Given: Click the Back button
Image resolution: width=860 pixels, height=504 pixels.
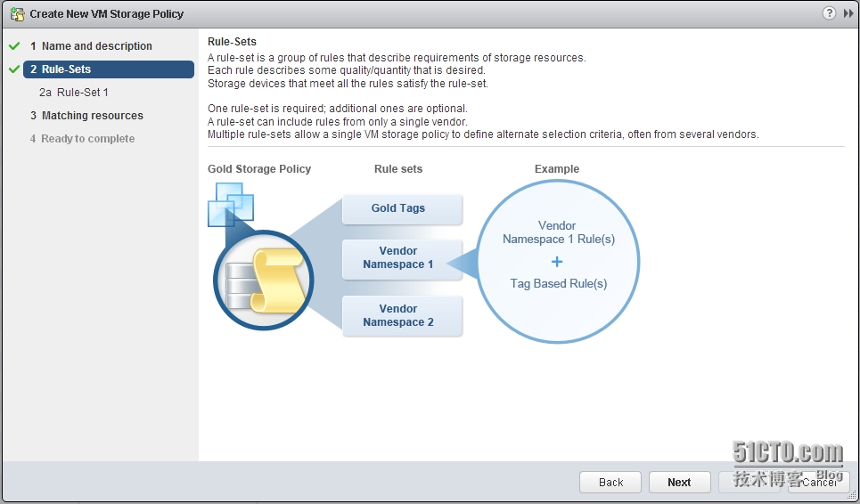Looking at the screenshot, I should (610, 482).
